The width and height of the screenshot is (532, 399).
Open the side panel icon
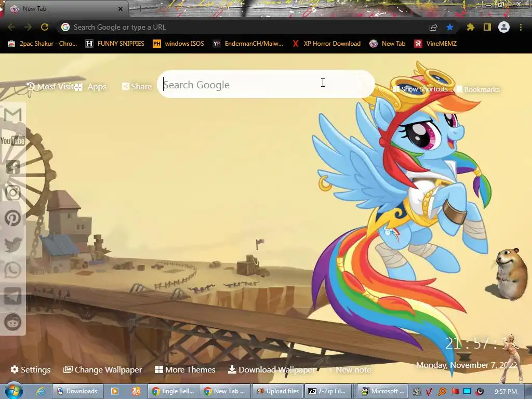tap(487, 27)
